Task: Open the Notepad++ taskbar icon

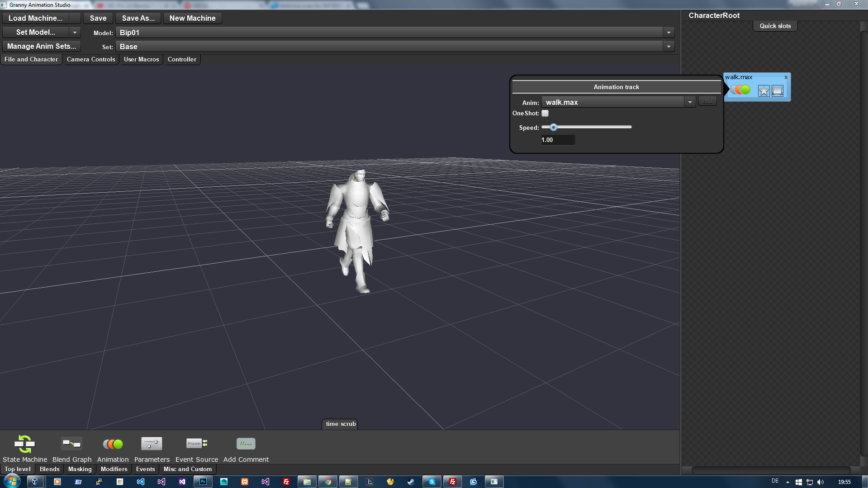Action: coord(349,482)
